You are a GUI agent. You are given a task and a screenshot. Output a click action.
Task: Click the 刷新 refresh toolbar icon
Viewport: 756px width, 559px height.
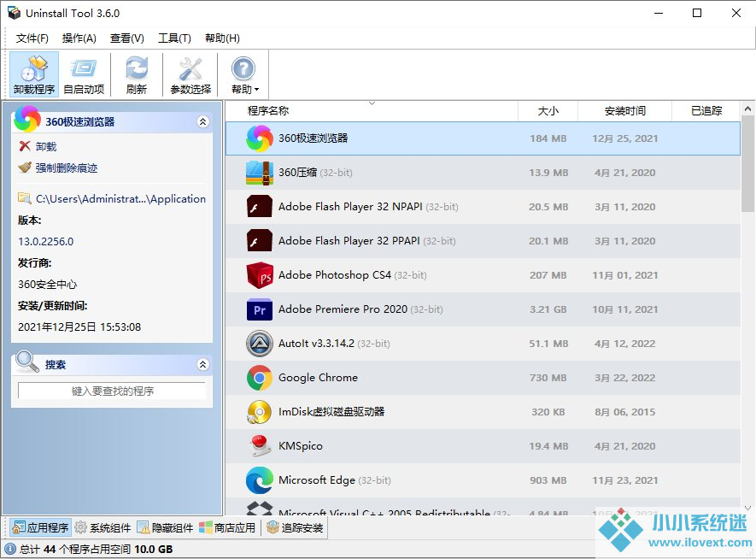(137, 74)
